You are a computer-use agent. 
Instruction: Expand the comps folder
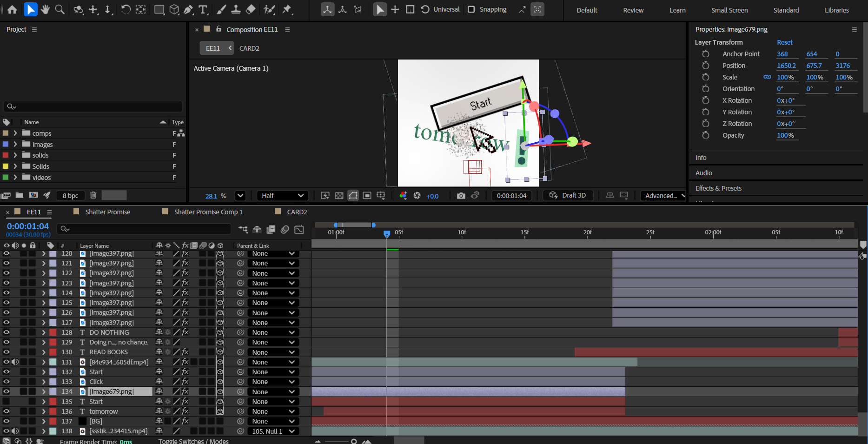coord(15,133)
